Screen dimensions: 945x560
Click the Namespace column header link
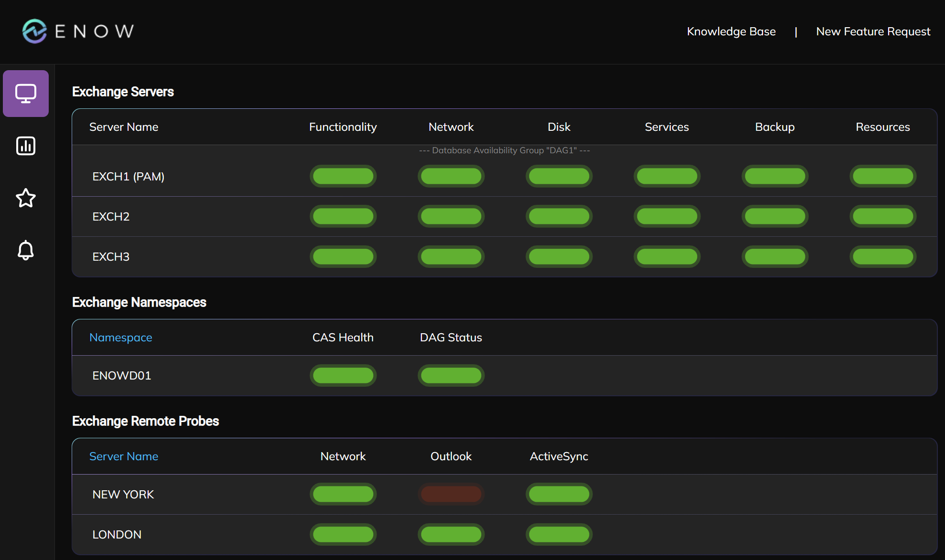(120, 337)
